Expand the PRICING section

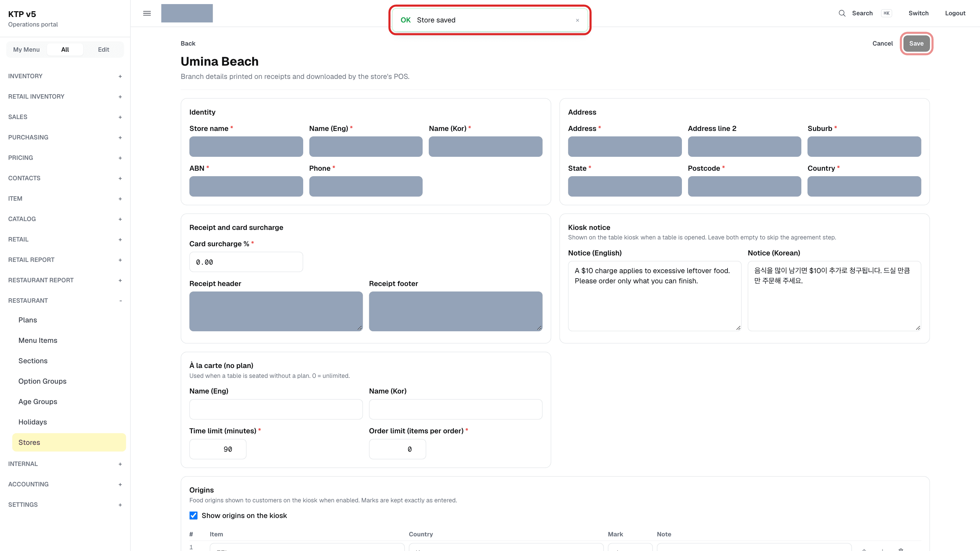65,158
